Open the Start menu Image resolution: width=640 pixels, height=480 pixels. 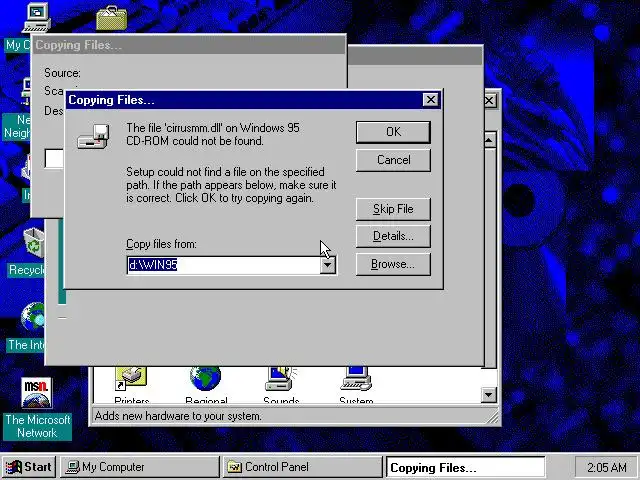(x=29, y=467)
